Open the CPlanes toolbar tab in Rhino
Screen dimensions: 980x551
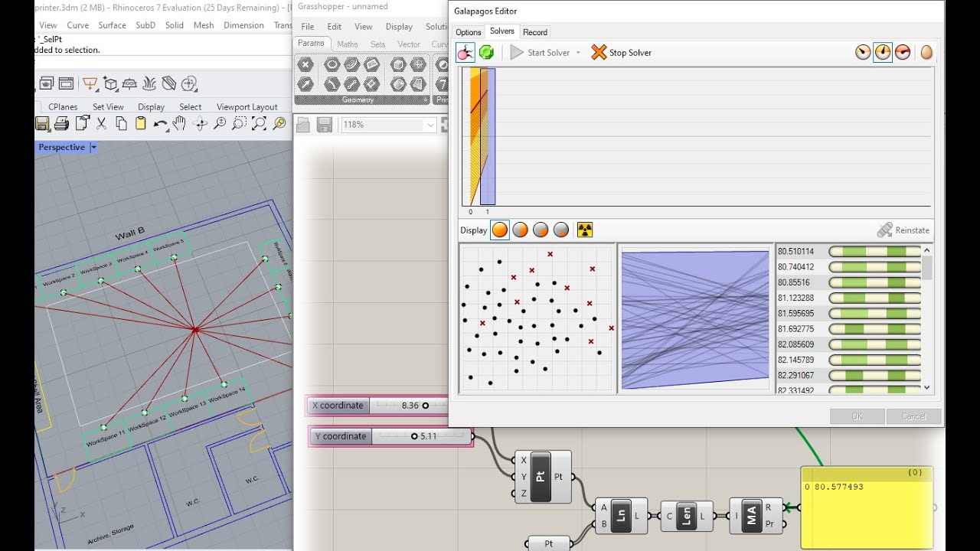63,107
